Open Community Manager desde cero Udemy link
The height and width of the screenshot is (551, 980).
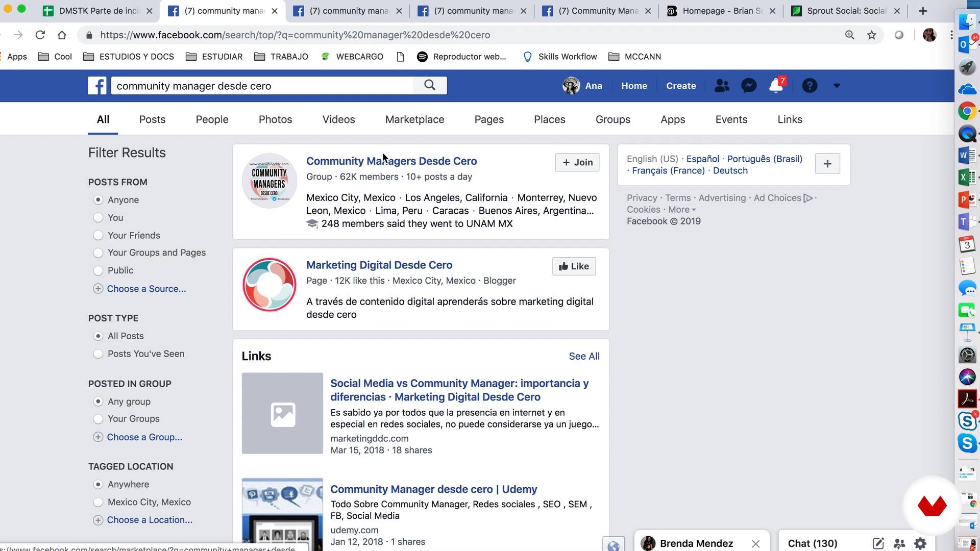coord(433,489)
